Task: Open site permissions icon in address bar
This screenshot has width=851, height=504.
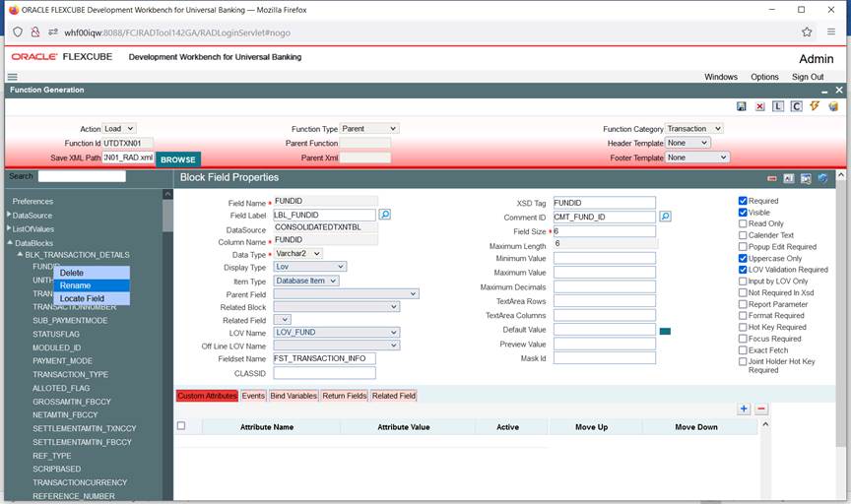Action: click(x=52, y=32)
